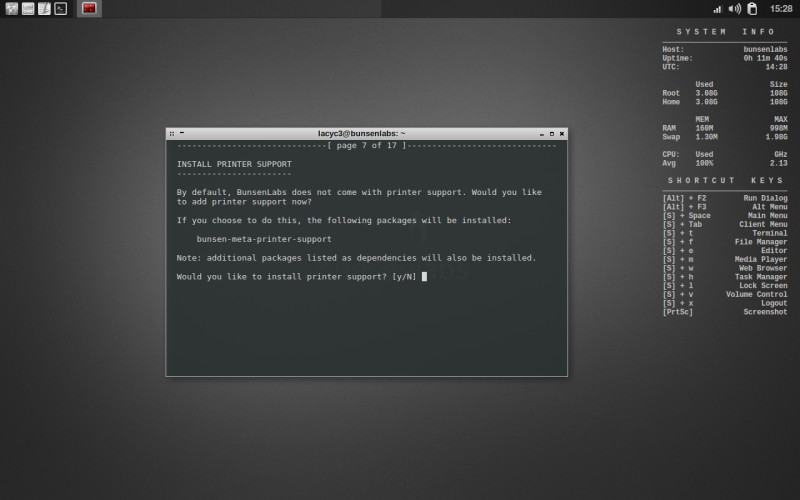Maximize the lacyc3@bunsenlabs terminal window
800x500 pixels.
coord(552,134)
